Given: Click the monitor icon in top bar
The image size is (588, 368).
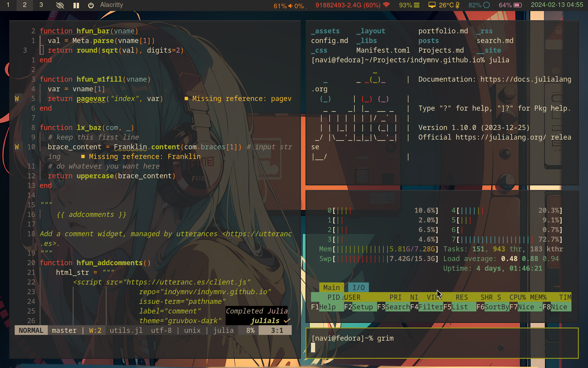Looking at the screenshot, I should pyautogui.click(x=432, y=5).
